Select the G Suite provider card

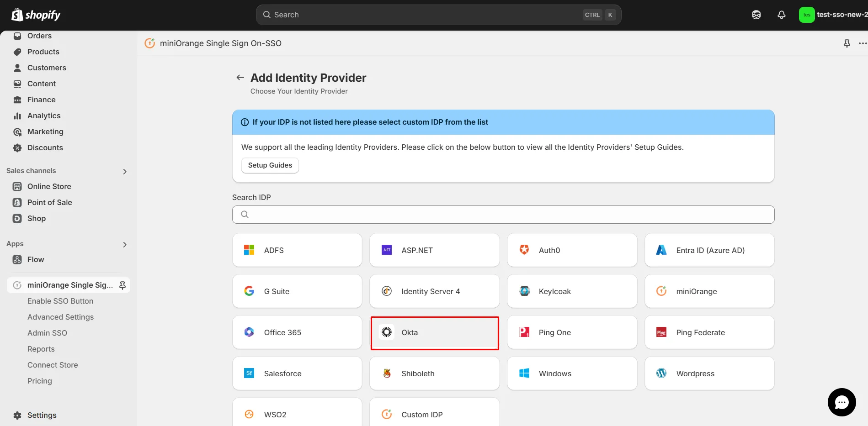point(297,291)
